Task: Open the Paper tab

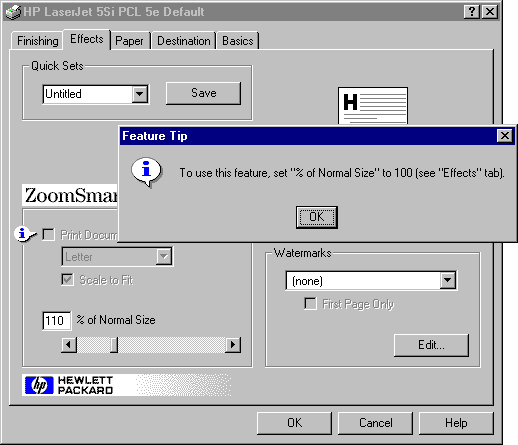Action: [x=129, y=41]
